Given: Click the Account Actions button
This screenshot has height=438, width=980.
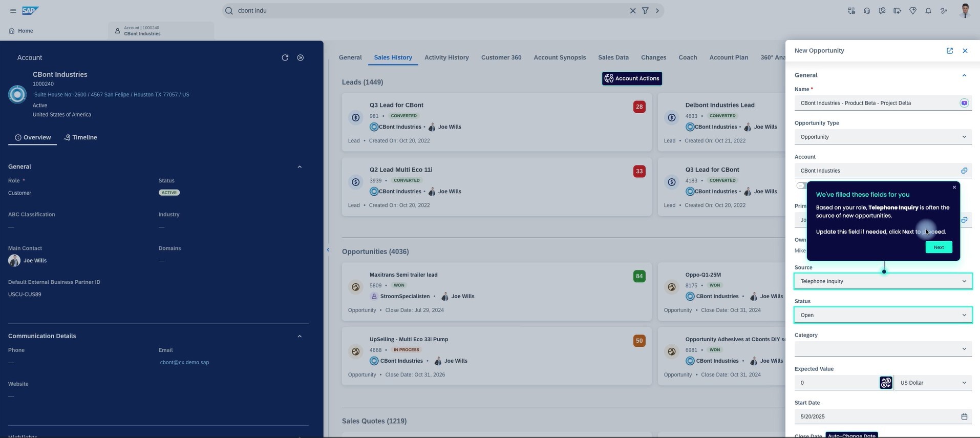Looking at the screenshot, I should [631, 78].
